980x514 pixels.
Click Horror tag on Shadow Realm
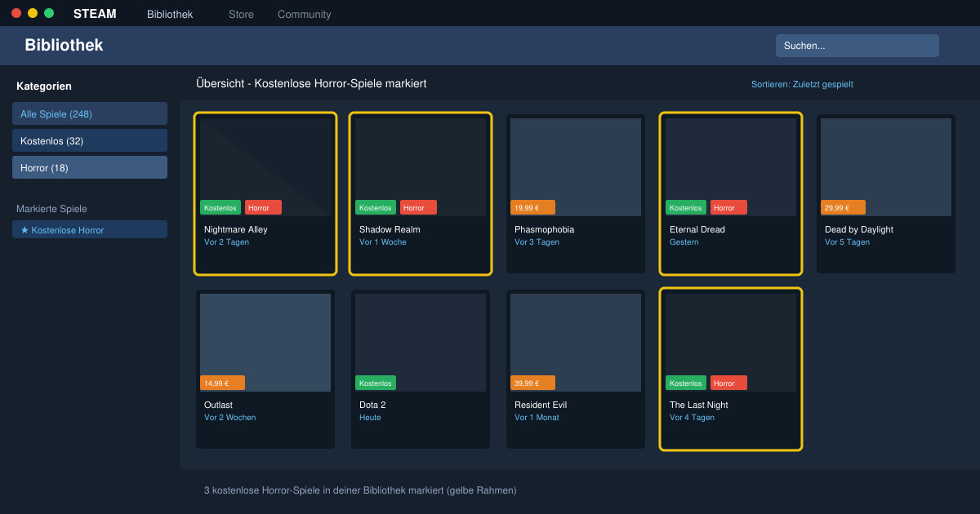[x=418, y=207]
